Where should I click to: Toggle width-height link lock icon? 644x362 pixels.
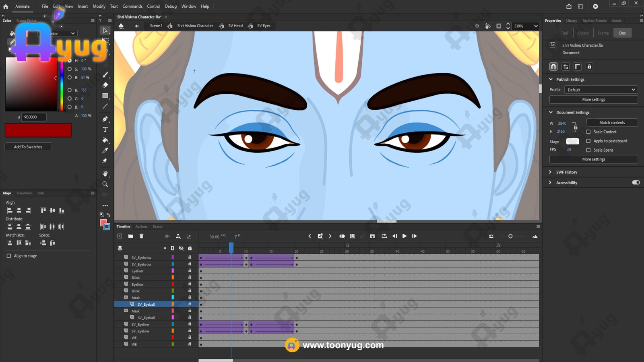click(576, 128)
